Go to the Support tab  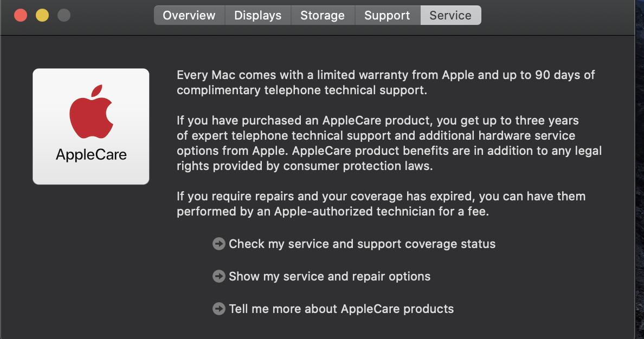click(x=387, y=15)
